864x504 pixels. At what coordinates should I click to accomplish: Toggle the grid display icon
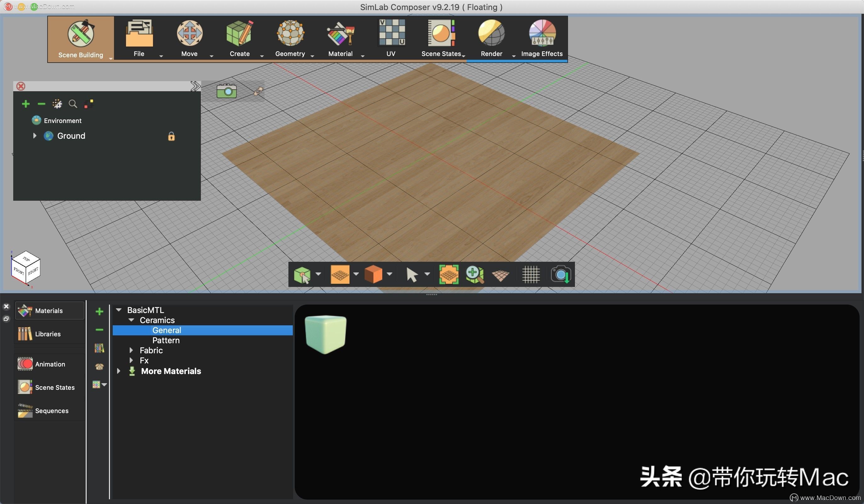[531, 274]
